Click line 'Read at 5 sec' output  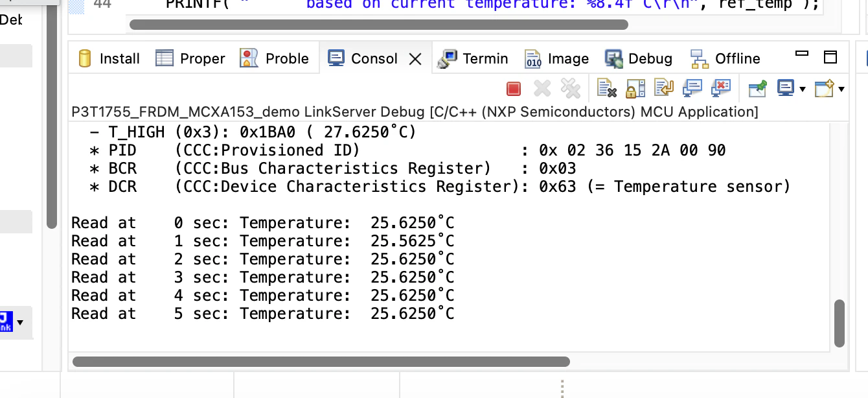pos(263,314)
